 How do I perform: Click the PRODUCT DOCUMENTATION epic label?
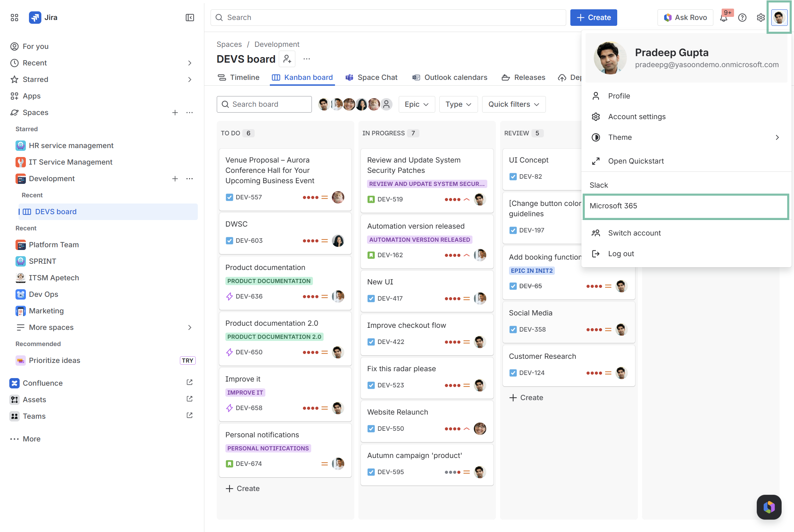269,281
